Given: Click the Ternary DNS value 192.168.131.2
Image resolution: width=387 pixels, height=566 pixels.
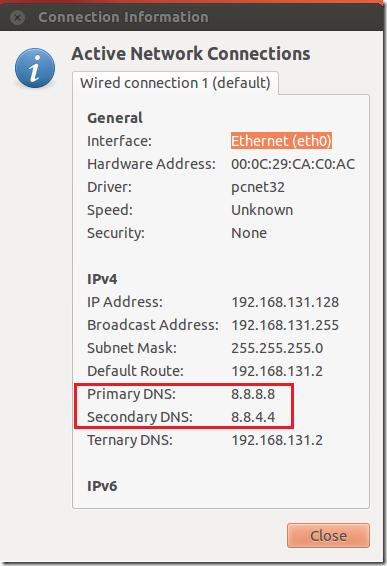Looking at the screenshot, I should 277,440.
